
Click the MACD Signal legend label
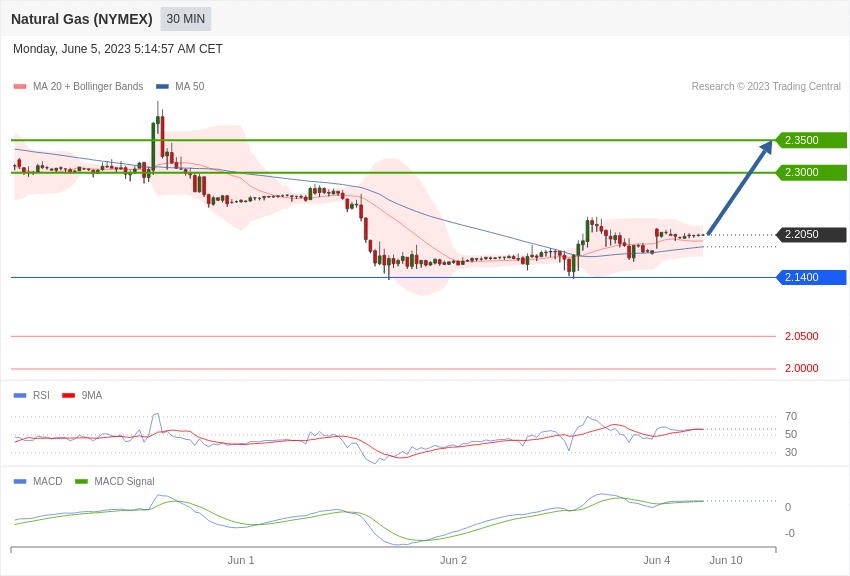(124, 482)
